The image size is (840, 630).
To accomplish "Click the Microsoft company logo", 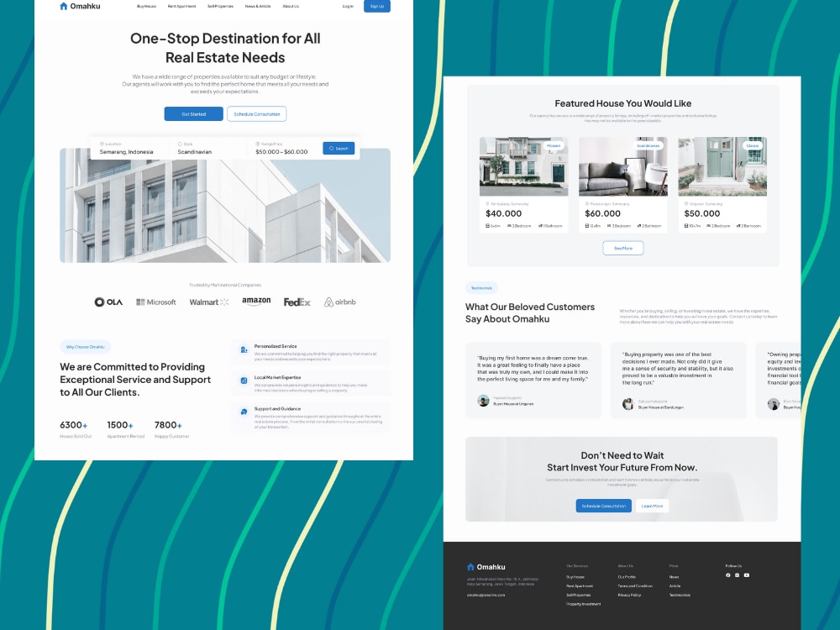I will pyautogui.click(x=156, y=302).
